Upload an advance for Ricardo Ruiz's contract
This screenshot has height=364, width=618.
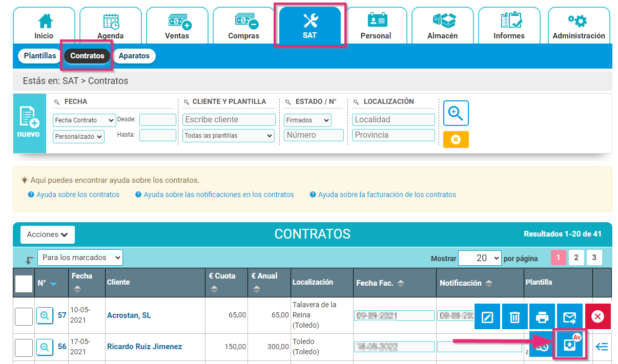tap(570, 344)
